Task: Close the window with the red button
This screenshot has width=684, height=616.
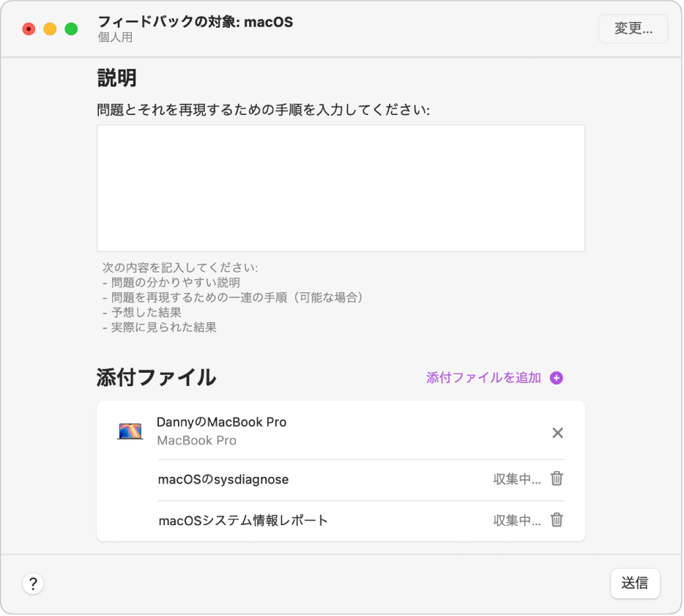Action: click(x=29, y=29)
